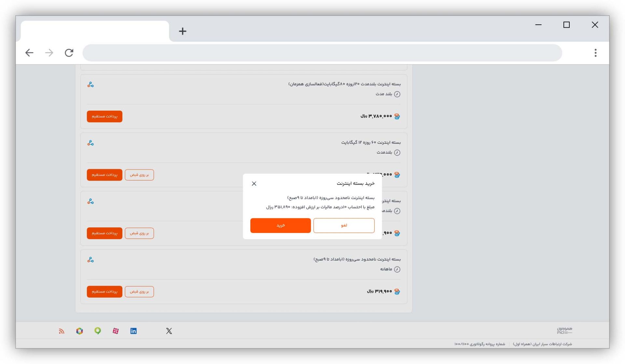Share the 120-day 80GB package via share icon
Viewport: 625px width, 364px height.
90,85
